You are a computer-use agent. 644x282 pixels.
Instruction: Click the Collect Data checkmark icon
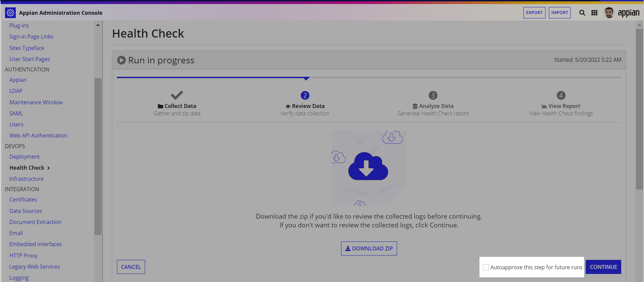point(177,95)
